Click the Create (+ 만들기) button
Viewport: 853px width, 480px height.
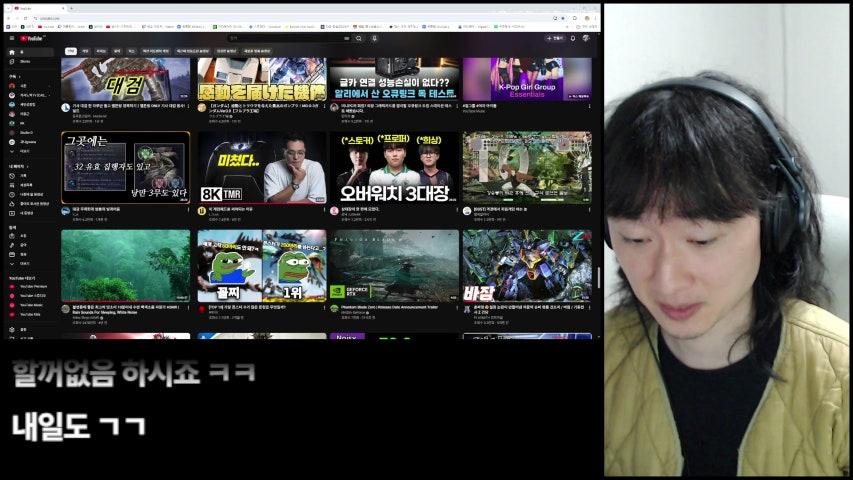555,38
